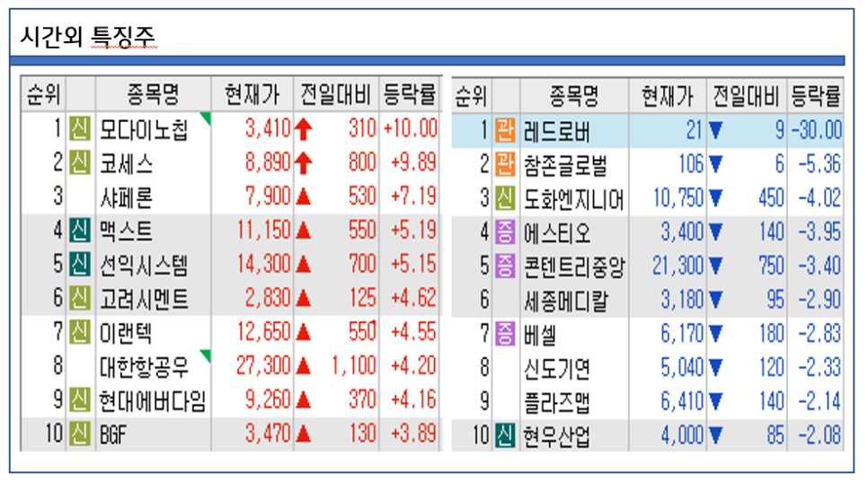
Task: Click the blue down triangle in 레드로버 row
Action: click(x=716, y=130)
